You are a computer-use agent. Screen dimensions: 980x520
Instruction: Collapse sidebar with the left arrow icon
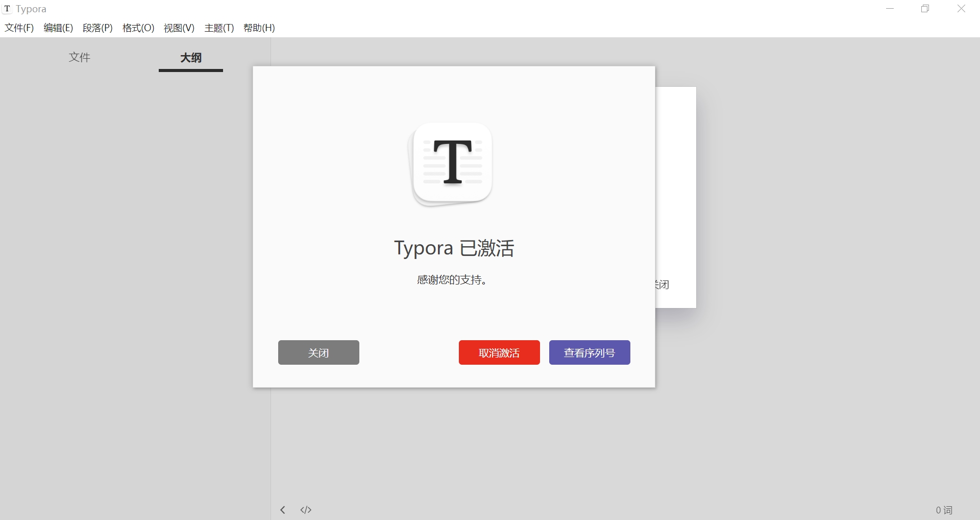283,510
